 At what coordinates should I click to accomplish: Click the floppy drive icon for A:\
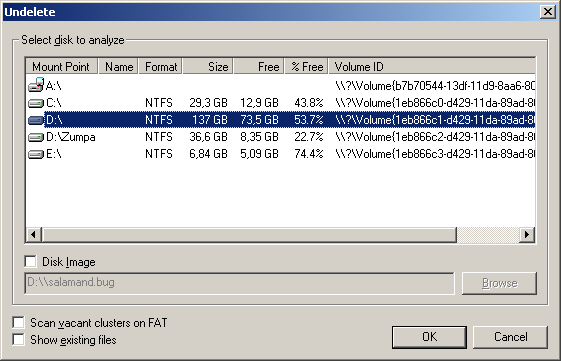pos(36,85)
